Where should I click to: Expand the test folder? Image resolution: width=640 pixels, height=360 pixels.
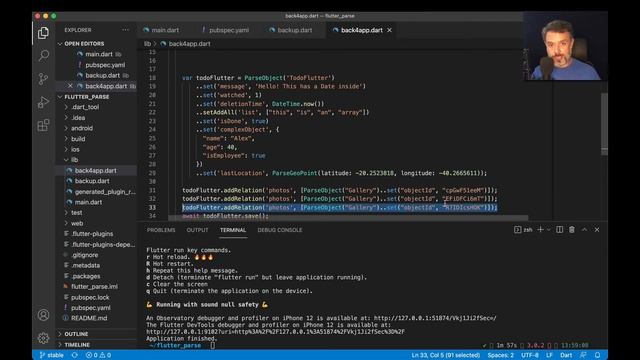(x=76, y=213)
